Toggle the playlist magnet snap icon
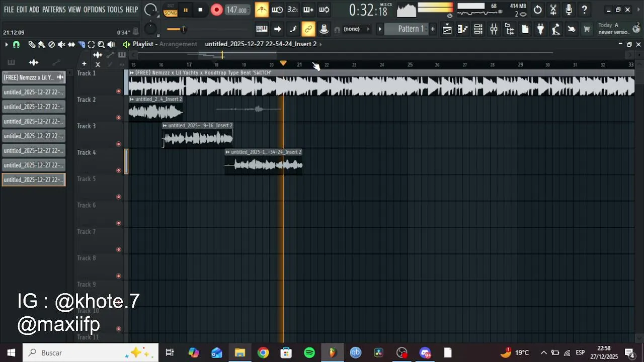Screen dimensions: 644x362 click(16, 45)
